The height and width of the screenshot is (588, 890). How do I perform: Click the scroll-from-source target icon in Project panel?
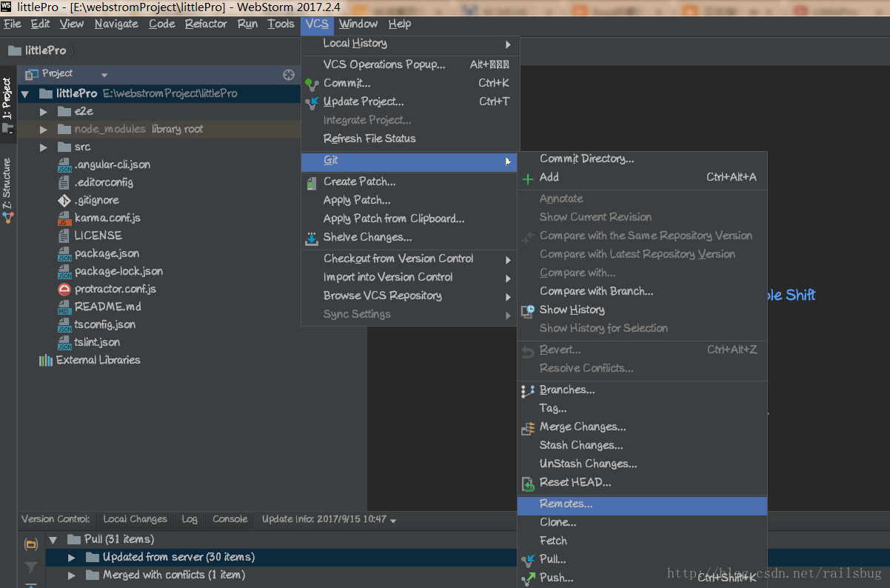point(289,74)
